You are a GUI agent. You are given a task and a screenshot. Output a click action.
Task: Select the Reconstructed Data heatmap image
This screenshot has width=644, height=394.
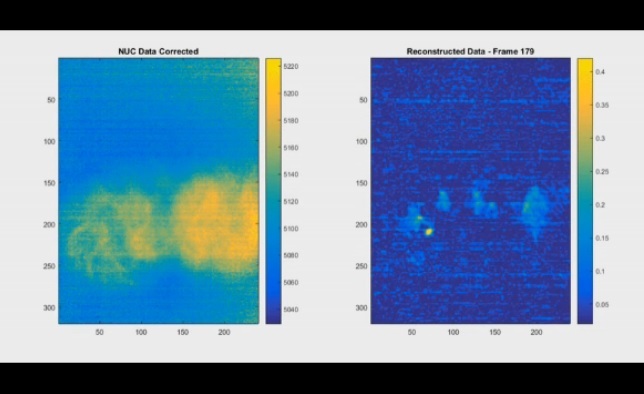[471, 191]
